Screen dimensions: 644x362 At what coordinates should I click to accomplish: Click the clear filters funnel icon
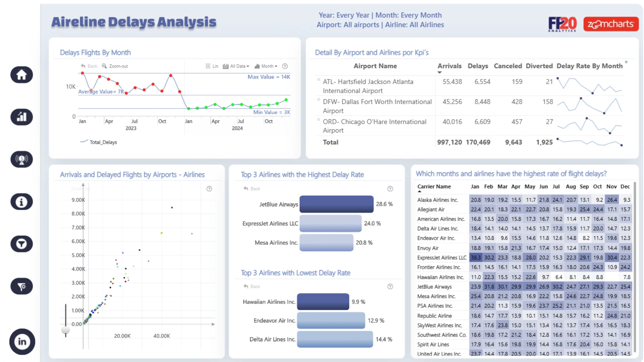21,287
